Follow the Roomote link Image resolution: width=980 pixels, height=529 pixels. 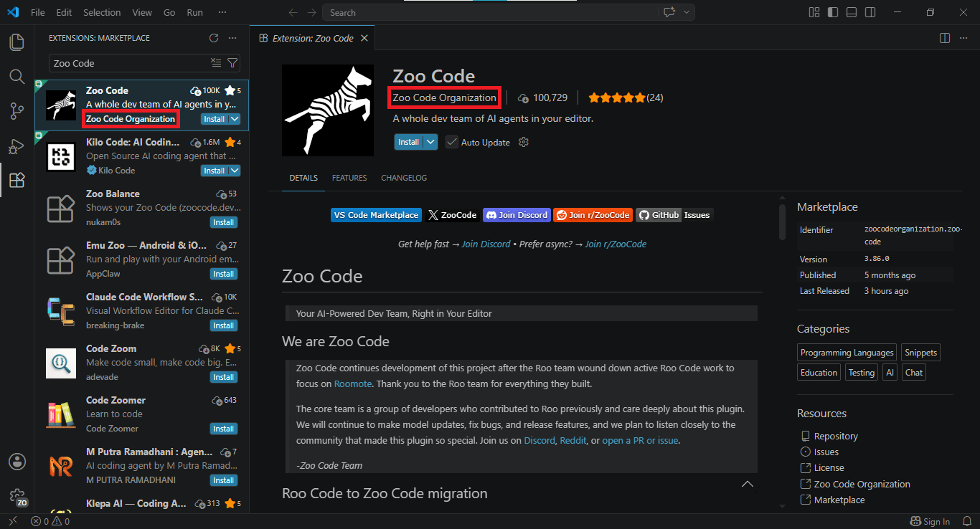coord(353,383)
